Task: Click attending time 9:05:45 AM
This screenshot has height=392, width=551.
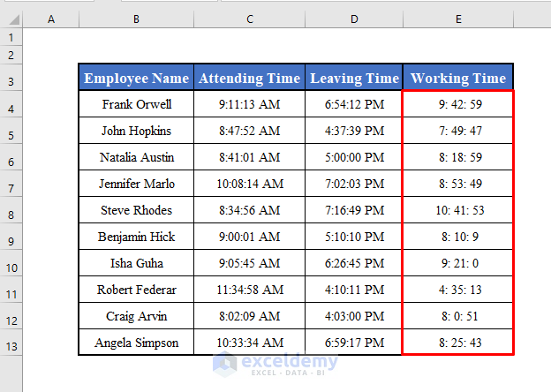Action: pos(250,263)
